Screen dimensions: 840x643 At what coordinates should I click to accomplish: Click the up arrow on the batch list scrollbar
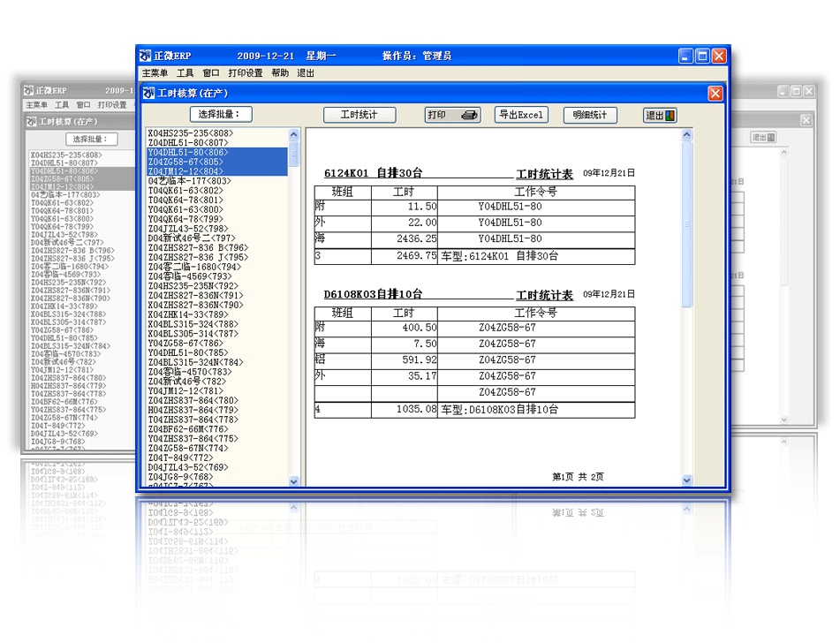(x=293, y=132)
